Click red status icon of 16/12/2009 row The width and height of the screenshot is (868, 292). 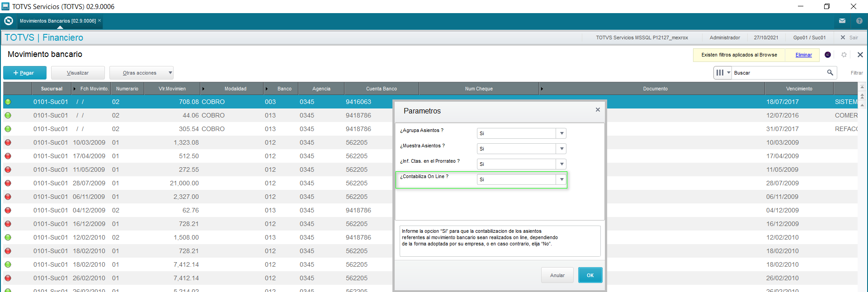pos(8,224)
